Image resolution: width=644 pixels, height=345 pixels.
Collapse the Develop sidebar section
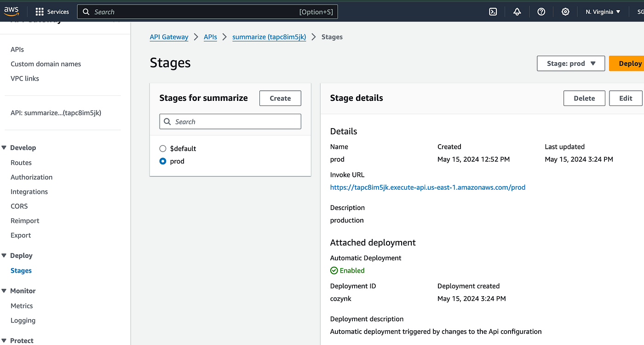click(x=4, y=147)
